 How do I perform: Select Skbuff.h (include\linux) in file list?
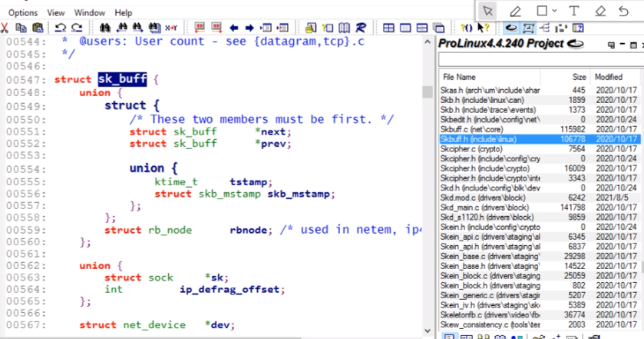(x=540, y=139)
